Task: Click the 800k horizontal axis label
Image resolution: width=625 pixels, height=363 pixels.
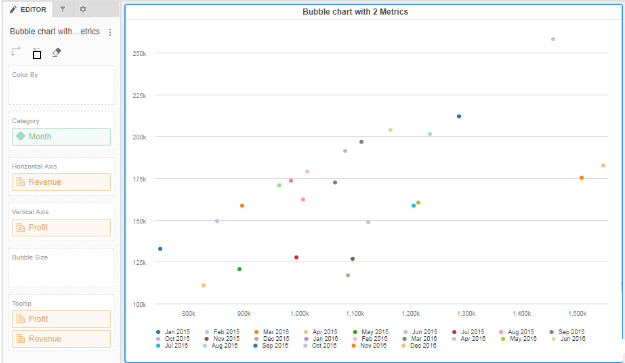Action: click(189, 314)
